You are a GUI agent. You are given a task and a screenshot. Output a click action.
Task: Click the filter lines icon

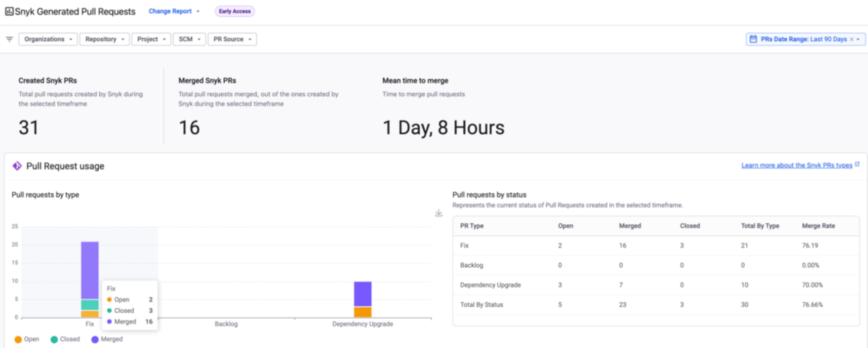(x=9, y=39)
